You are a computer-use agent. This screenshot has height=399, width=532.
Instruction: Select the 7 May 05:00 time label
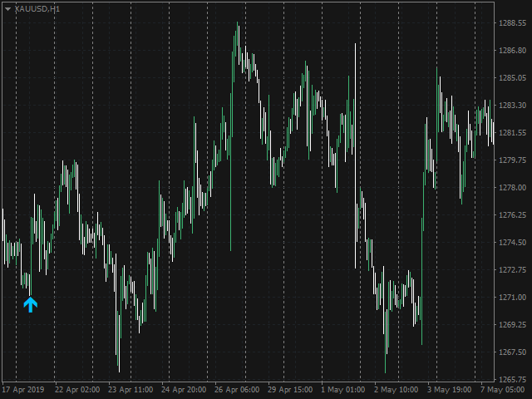(502, 390)
